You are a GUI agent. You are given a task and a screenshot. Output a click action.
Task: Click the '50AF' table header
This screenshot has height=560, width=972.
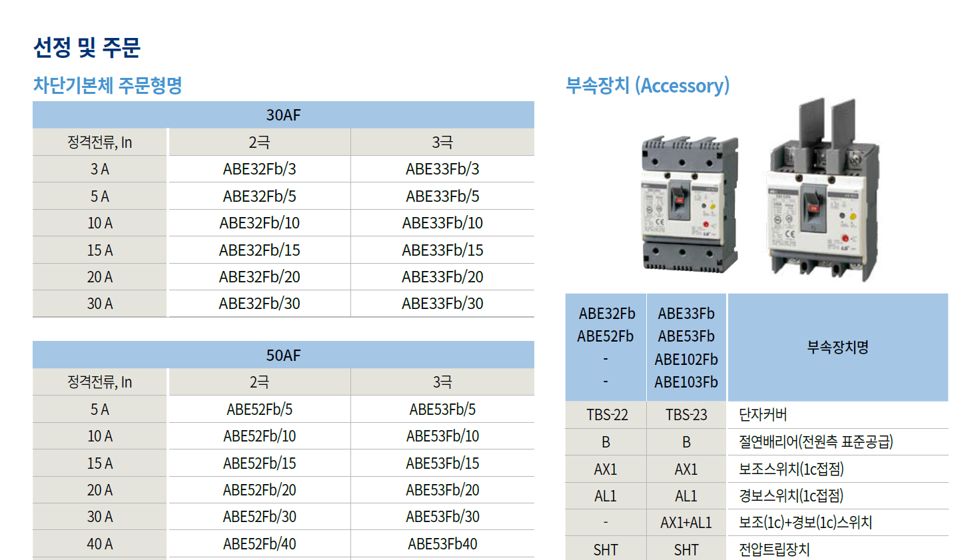pyautogui.click(x=283, y=356)
